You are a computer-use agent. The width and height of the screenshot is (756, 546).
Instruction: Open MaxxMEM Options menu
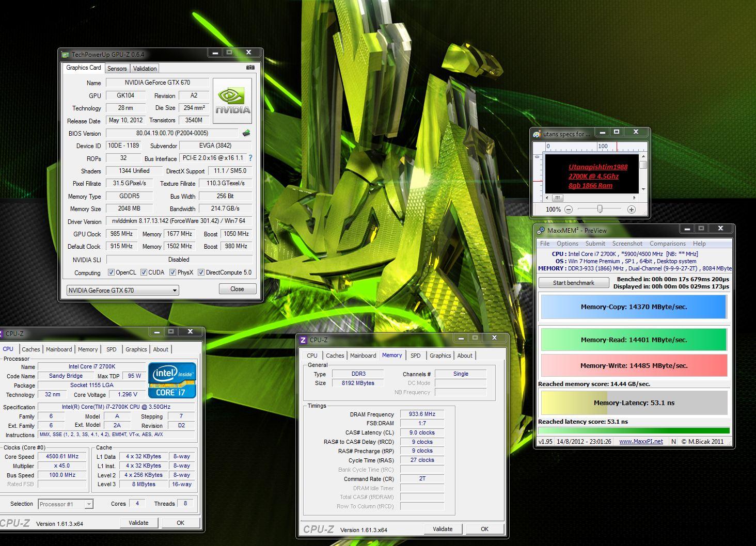point(568,244)
